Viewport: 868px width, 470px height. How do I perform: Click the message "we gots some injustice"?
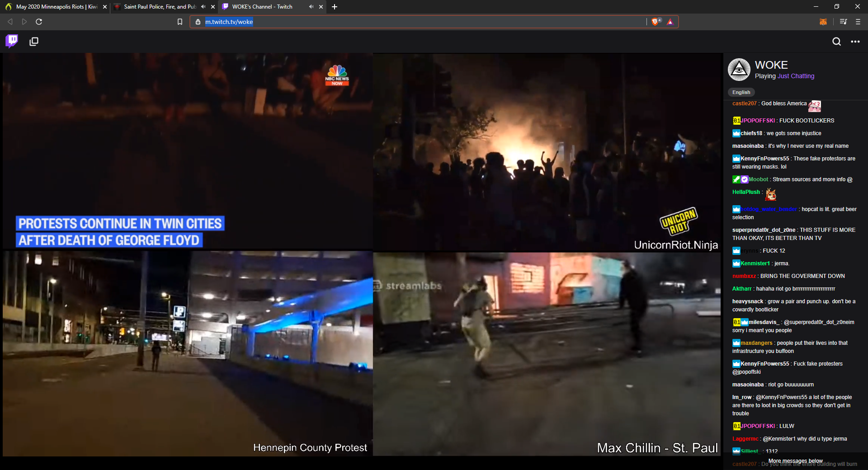click(794, 133)
